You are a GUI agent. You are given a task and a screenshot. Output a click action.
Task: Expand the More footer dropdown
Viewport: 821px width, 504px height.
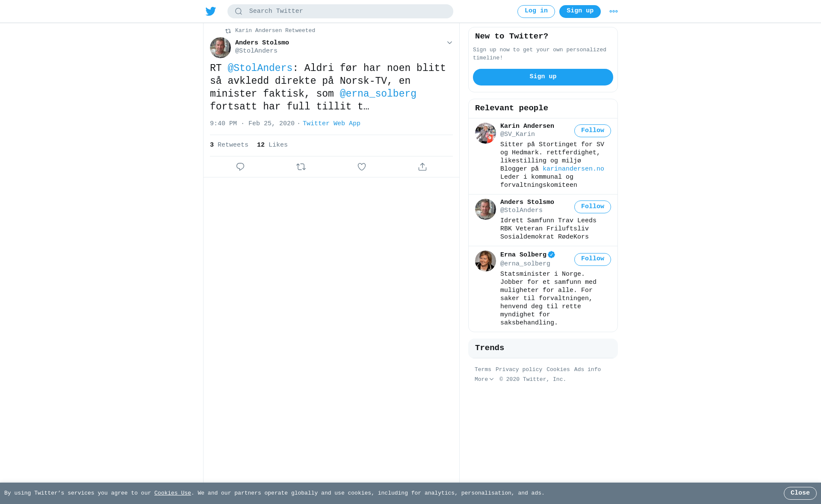pos(484,380)
